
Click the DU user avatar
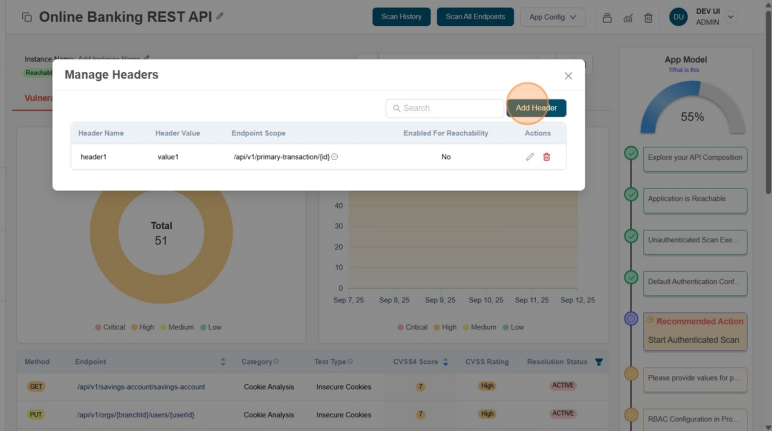point(678,17)
